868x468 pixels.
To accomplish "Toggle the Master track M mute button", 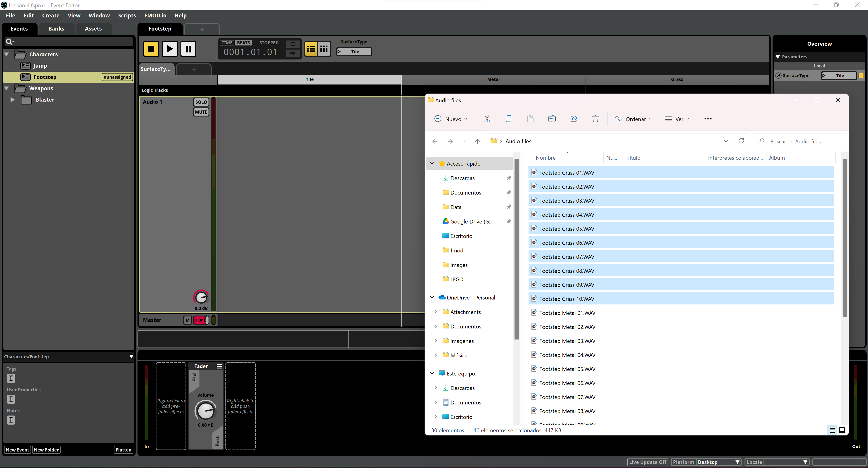I will [x=187, y=320].
